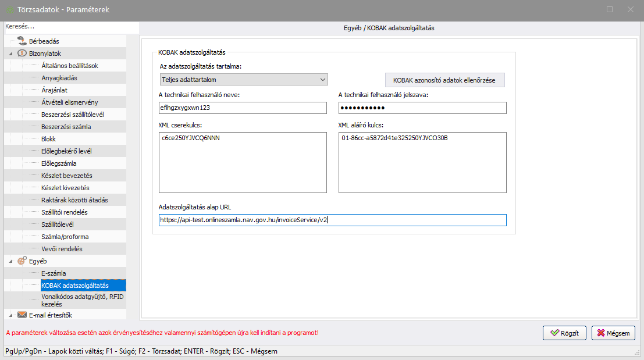Select Számla/proforma in the tree
The height and width of the screenshot is (360, 644).
pyautogui.click(x=65, y=237)
